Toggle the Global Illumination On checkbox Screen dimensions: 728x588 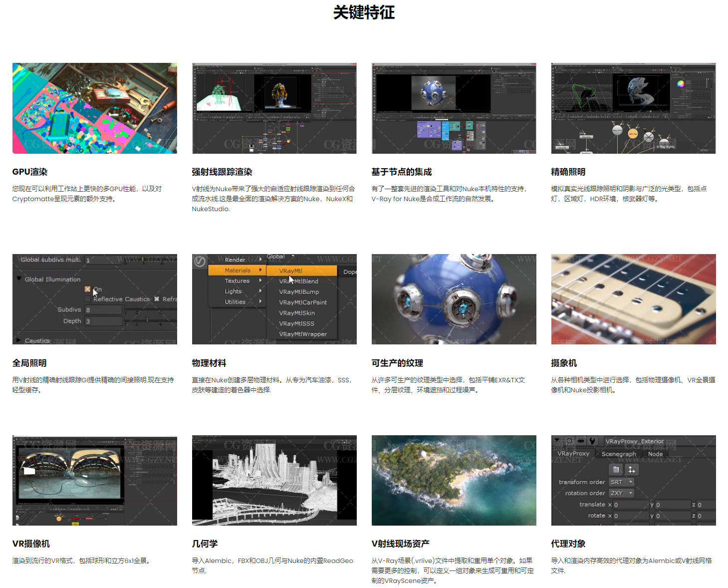pyautogui.click(x=88, y=289)
